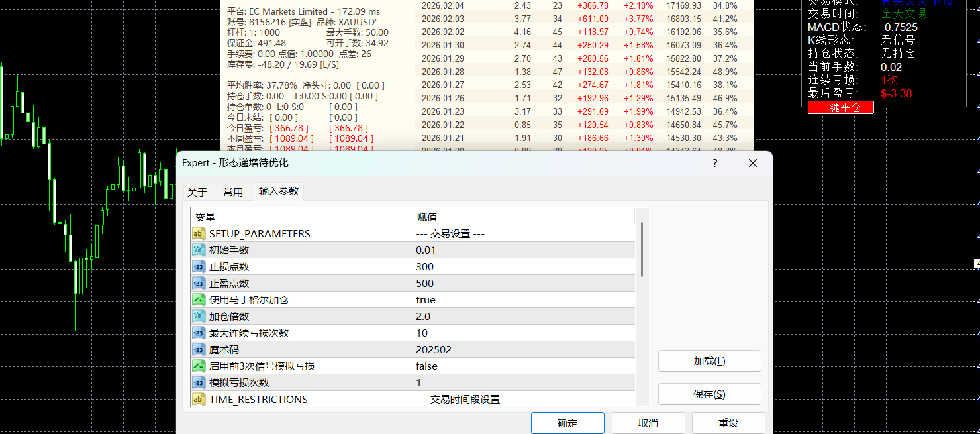Viewport: 980px width, 434px height.
Task: Select the 最大连续亏损次数 variable name
Action: point(249,333)
